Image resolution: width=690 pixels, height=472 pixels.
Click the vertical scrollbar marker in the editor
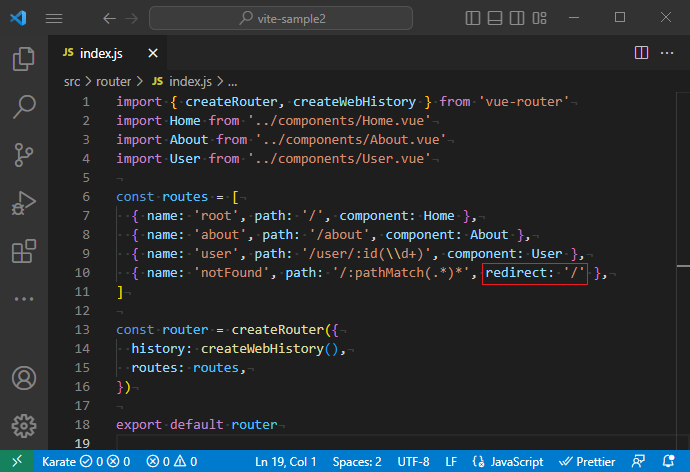683,266
